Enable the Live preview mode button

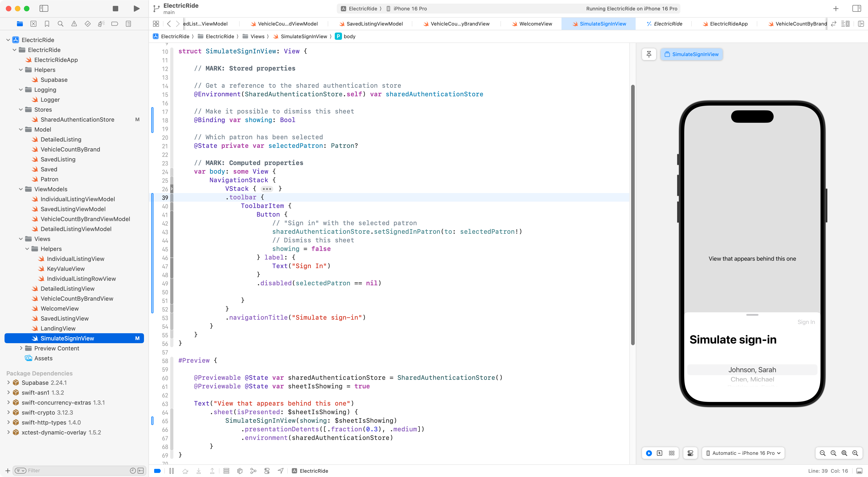(649, 453)
